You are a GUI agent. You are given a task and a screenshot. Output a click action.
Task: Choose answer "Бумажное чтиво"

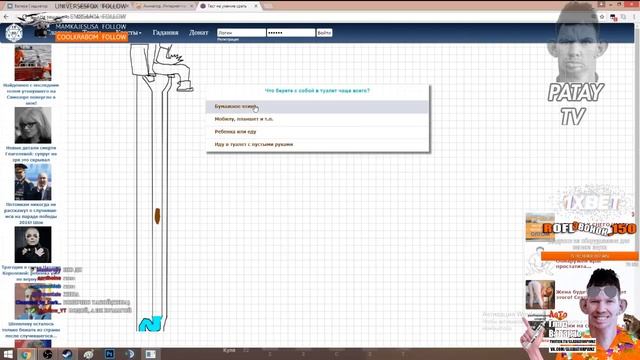coord(318,107)
